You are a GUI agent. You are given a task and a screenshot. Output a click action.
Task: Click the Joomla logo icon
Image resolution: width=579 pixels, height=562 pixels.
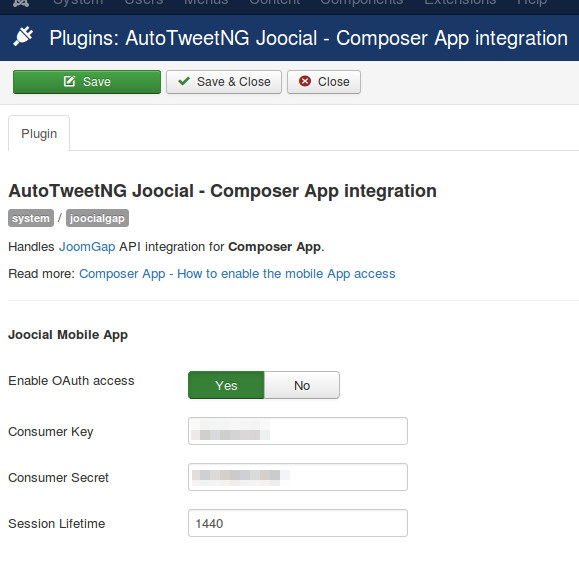[x=21, y=3]
